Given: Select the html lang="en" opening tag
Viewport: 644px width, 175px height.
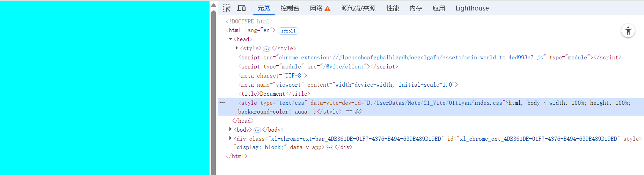Looking at the screenshot, I should [250, 30].
